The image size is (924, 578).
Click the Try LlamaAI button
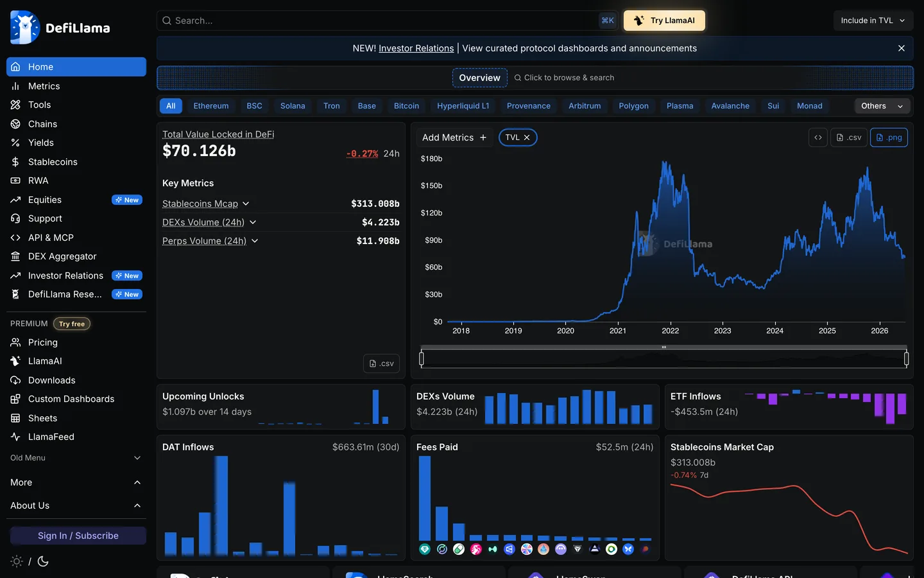click(x=665, y=21)
